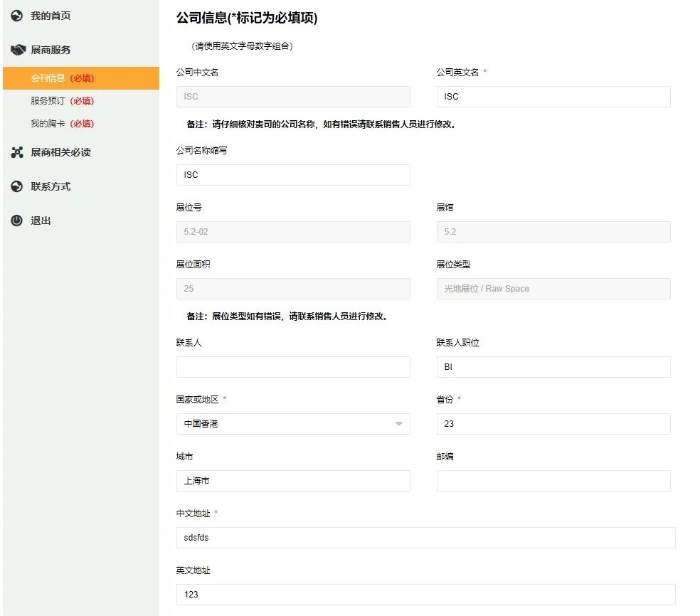700x616 pixels.
Task: Click the 城市 field containing 上海市
Action: pos(293,481)
